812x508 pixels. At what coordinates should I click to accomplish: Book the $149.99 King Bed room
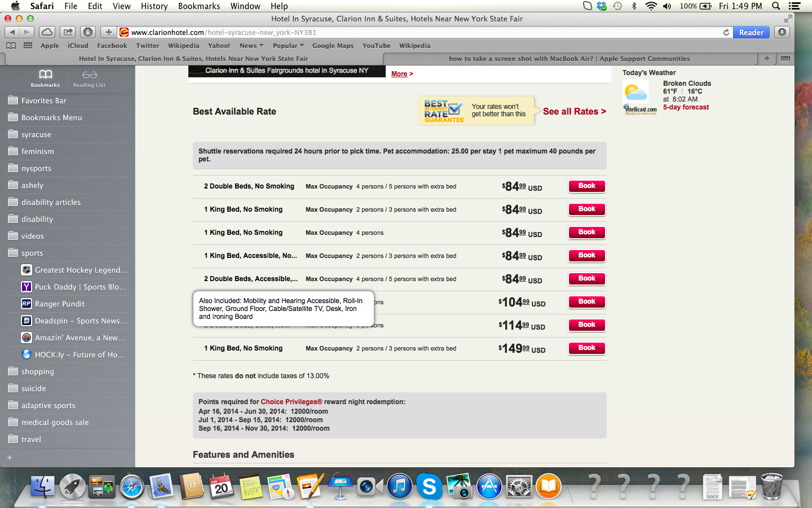(x=586, y=348)
